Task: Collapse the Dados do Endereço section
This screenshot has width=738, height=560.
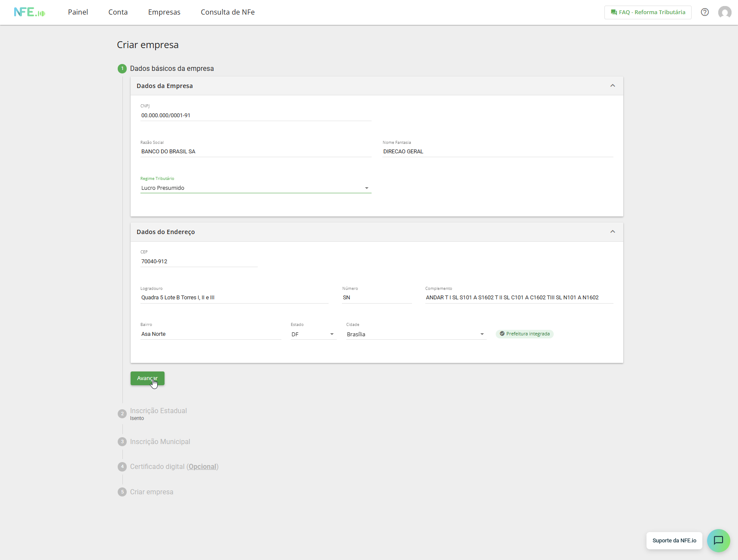Action: (x=613, y=232)
